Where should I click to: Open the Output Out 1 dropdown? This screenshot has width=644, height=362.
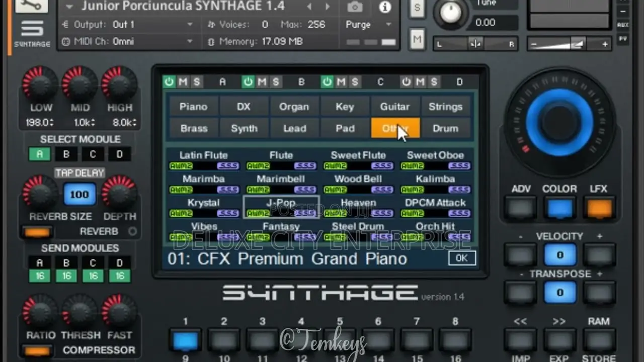tap(127, 24)
